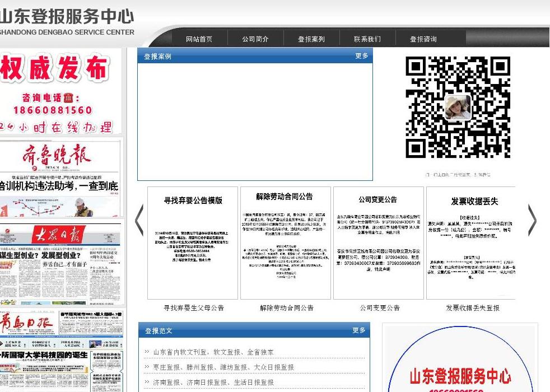This screenshot has width=550, height=392.
Task: Open the 齐鲁晚报 newspaper image
Action: (x=60, y=179)
